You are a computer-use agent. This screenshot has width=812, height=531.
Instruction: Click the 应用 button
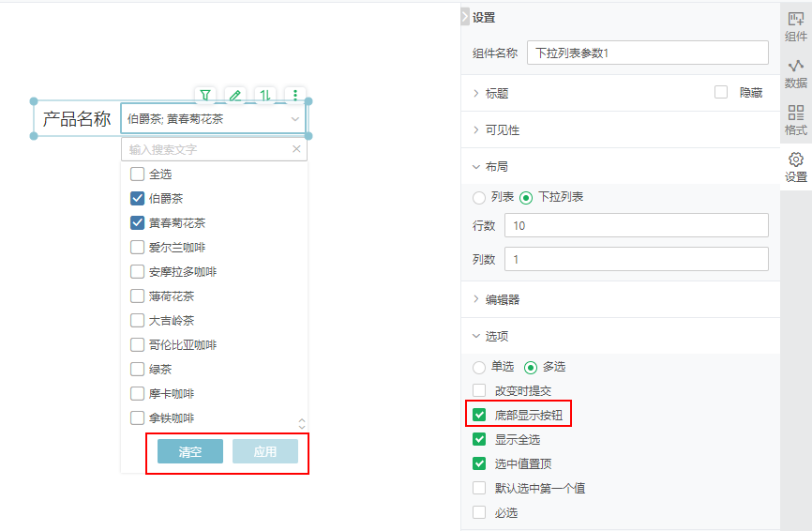click(x=265, y=451)
